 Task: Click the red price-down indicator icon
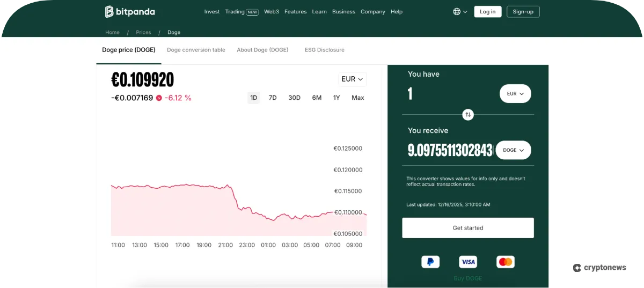(x=159, y=98)
